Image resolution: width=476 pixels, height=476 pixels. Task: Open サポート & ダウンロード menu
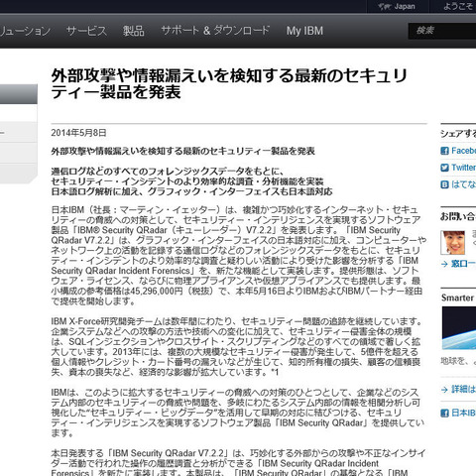(x=215, y=31)
